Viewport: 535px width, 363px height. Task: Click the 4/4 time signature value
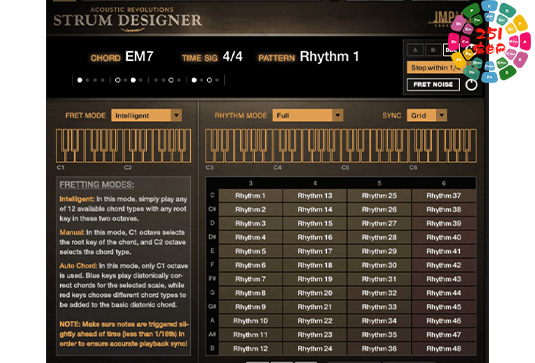[232, 56]
